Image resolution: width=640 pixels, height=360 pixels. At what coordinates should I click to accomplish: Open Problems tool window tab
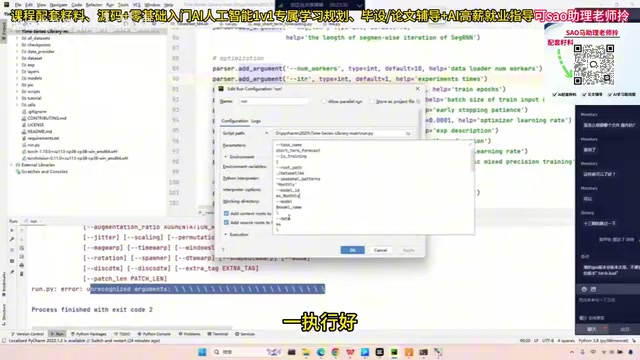[189, 334]
